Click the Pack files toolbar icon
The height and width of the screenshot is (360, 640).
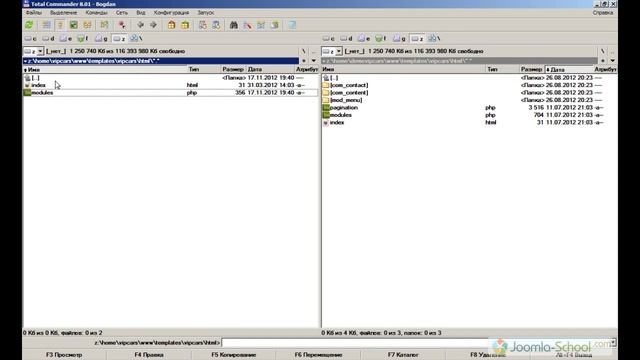pos(171,25)
